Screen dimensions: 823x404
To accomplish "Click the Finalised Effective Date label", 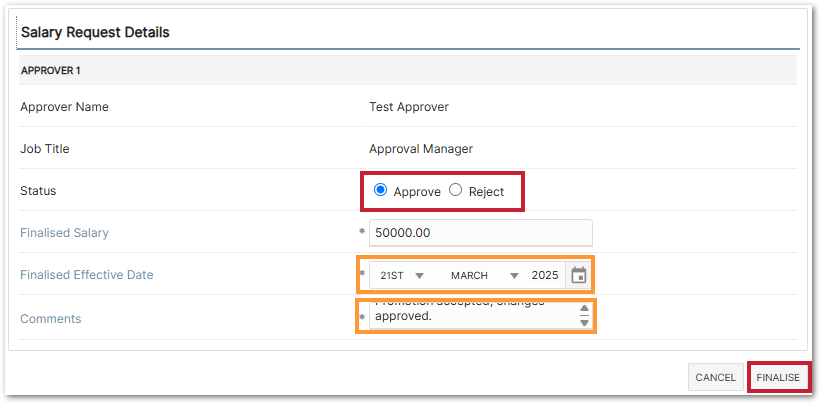I will pos(87,275).
